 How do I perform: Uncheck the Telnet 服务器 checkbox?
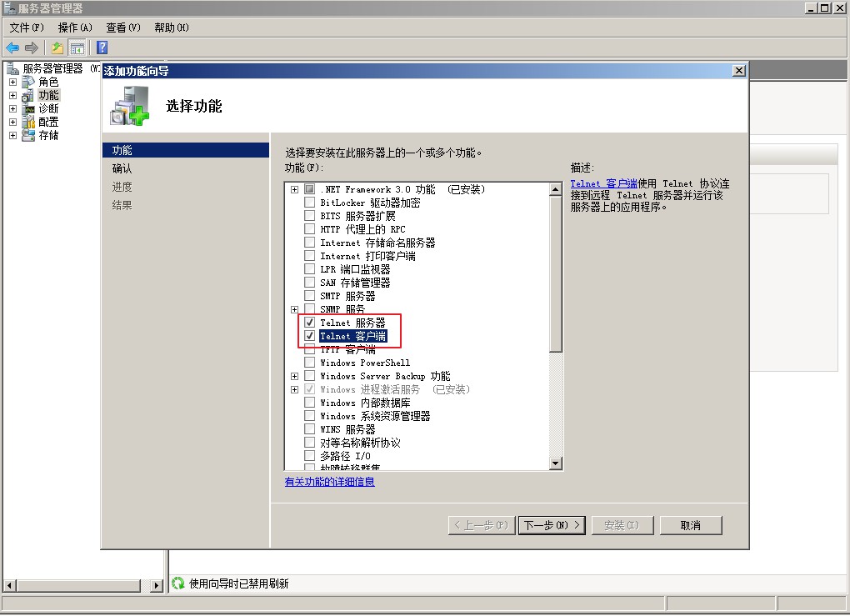click(x=310, y=323)
